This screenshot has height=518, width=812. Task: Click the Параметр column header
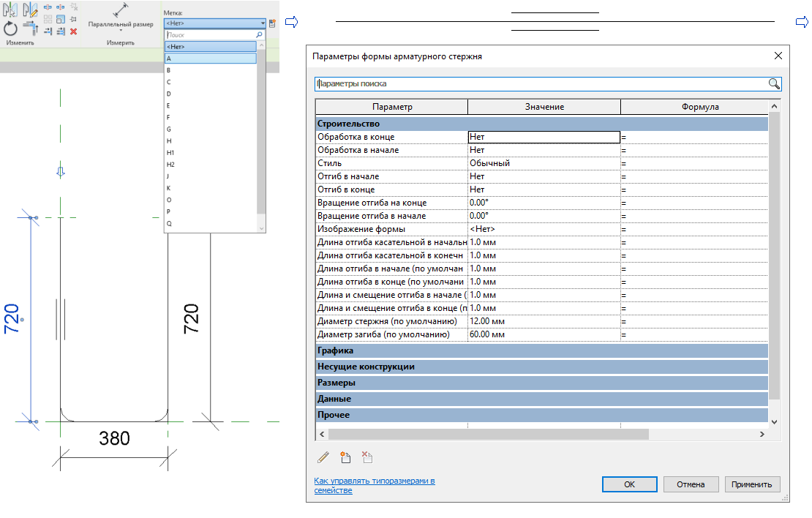[x=392, y=107]
